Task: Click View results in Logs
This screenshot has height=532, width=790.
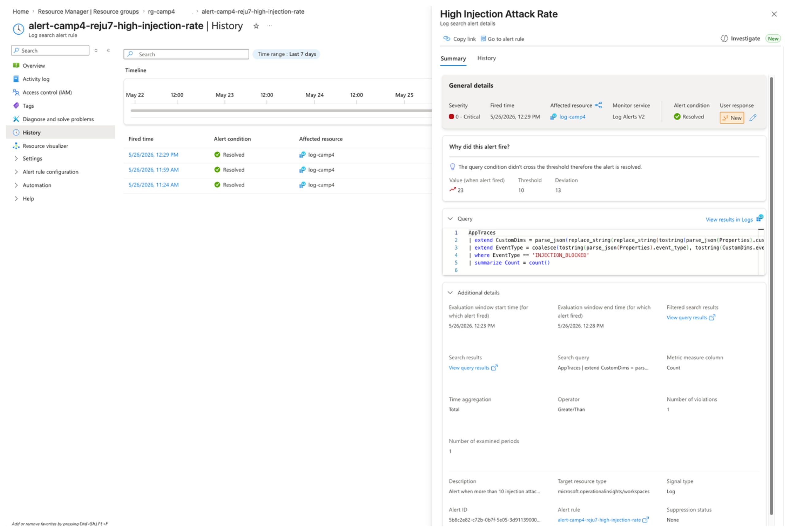Action: [x=729, y=220]
